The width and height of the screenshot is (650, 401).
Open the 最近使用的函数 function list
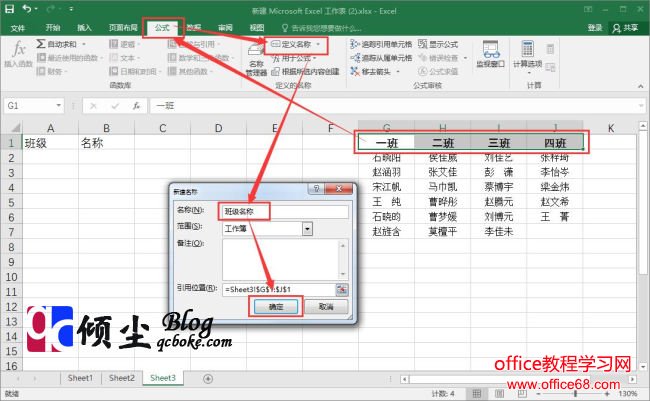pos(70,58)
